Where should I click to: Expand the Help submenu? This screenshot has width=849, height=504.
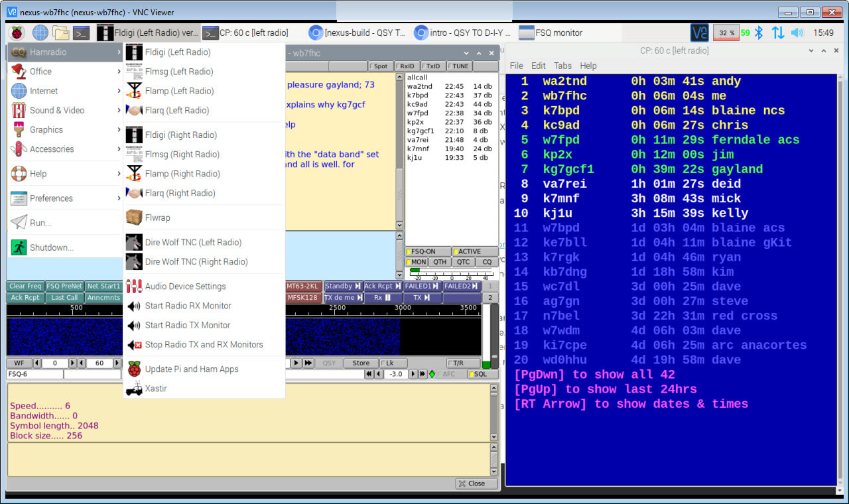(x=65, y=174)
